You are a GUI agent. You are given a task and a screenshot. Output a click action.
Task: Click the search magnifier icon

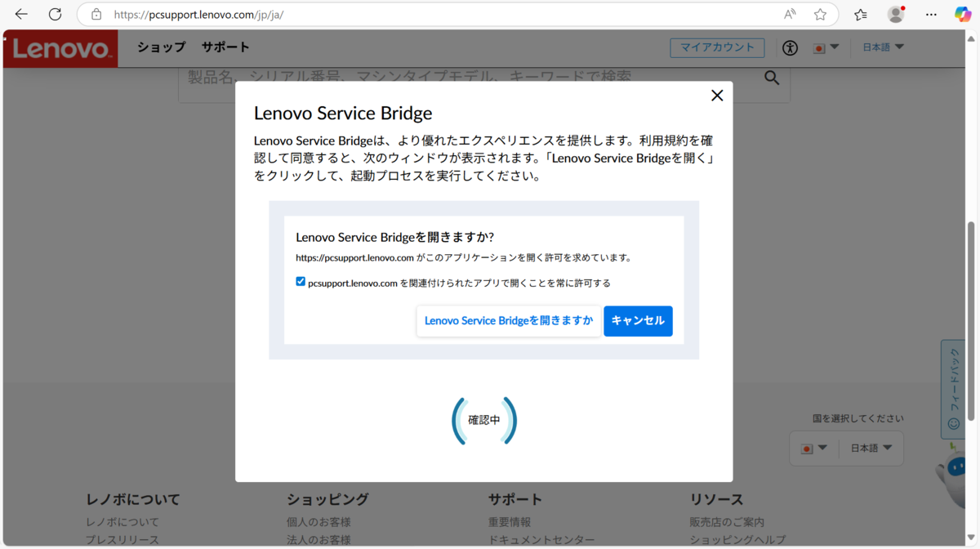pyautogui.click(x=771, y=78)
